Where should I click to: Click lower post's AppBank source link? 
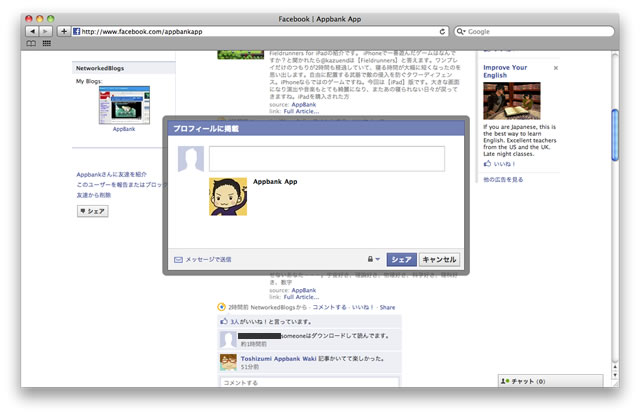pyautogui.click(x=304, y=290)
